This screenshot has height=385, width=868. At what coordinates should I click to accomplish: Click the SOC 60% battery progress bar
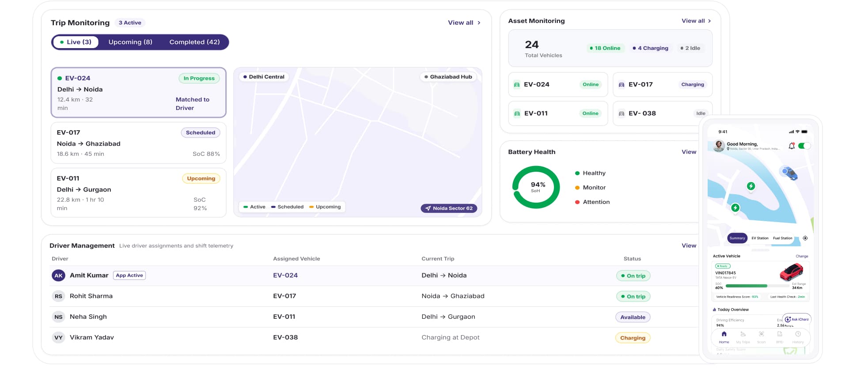[x=758, y=286]
